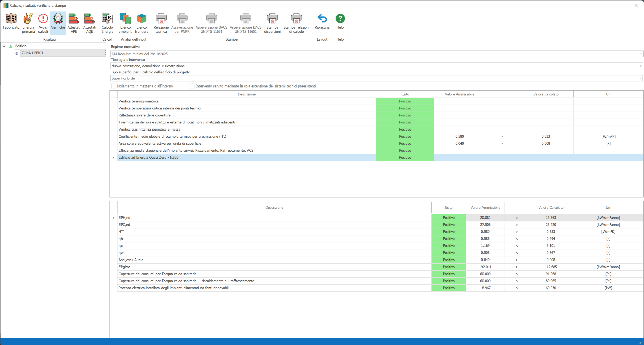Click Ripristina layout button
The image size is (644, 345).
coord(322,21)
